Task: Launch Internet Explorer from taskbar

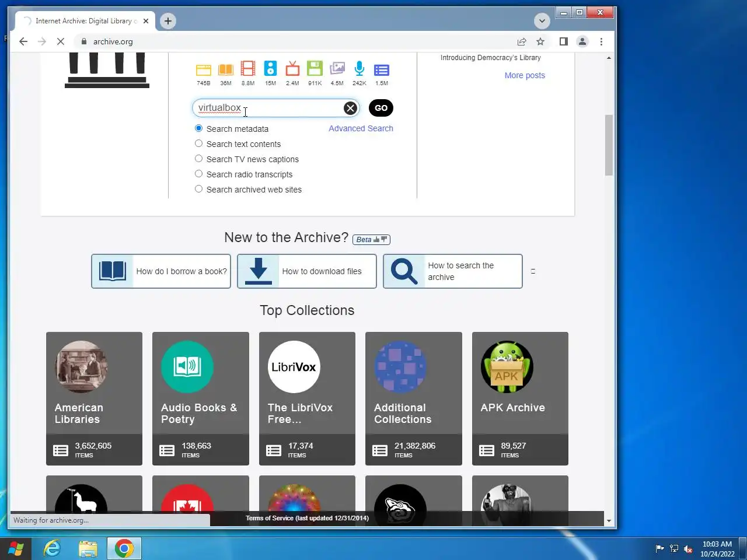Action: pos(52,549)
